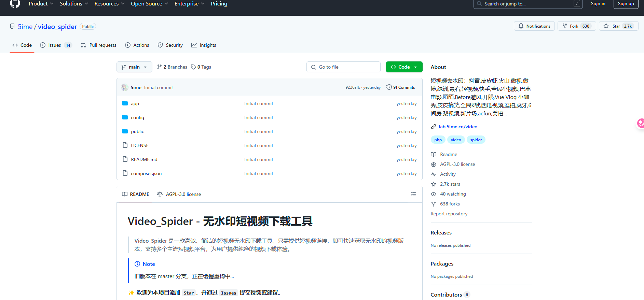Fork the repository using Fork button
The image size is (644, 300).
(577, 26)
